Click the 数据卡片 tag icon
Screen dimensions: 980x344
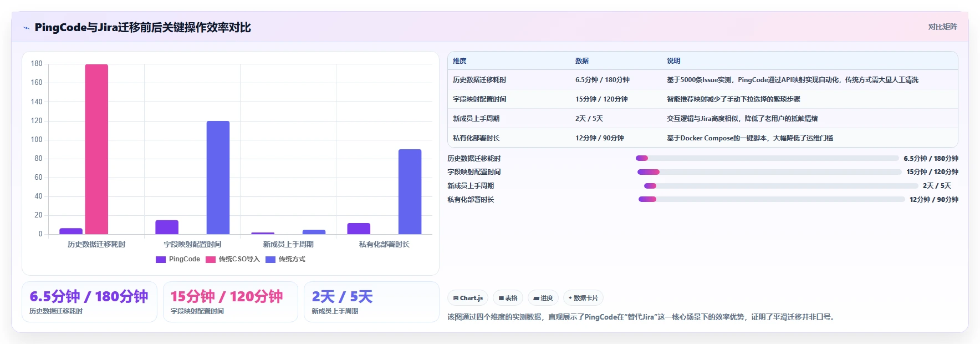pyautogui.click(x=570, y=299)
